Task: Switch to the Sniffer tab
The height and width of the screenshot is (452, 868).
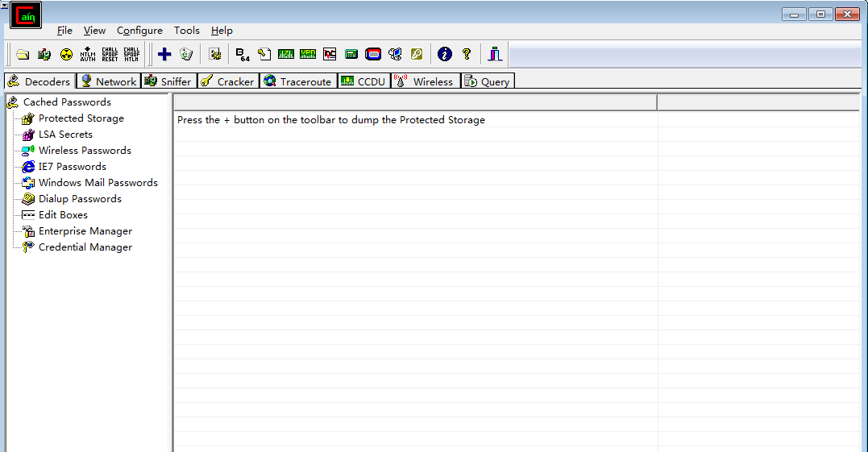Action: click(168, 81)
